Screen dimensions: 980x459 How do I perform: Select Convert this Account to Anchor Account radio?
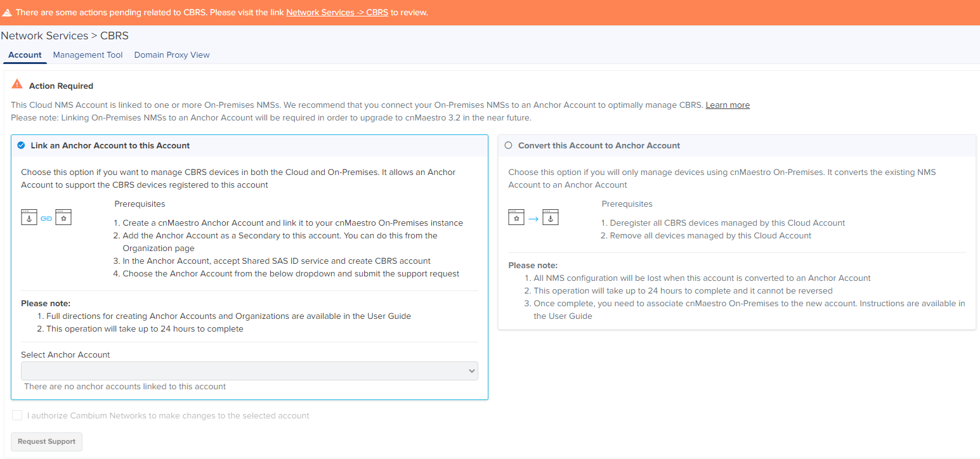(508, 145)
